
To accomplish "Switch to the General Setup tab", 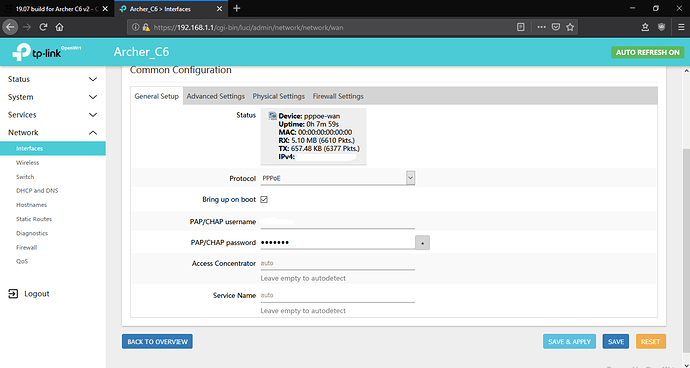I will pos(157,96).
